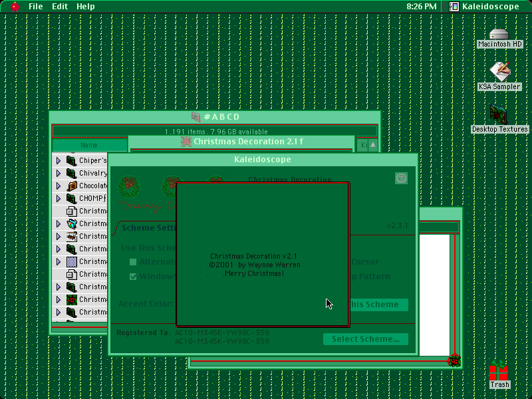The width and height of the screenshot is (532, 399).
Task: Expand the Chiper's folder disclosure triangle
Action: click(59, 160)
